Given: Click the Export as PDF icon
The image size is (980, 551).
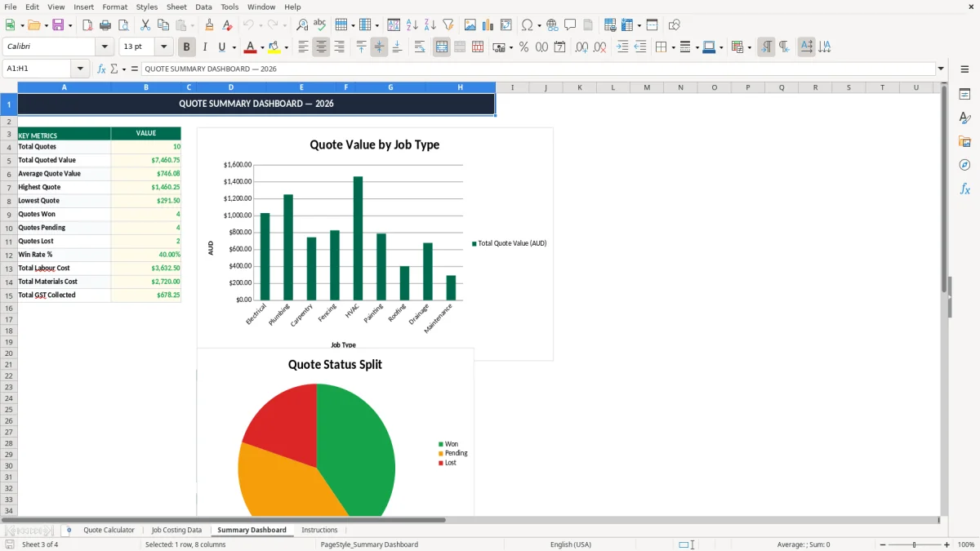Looking at the screenshot, I should click(87, 25).
